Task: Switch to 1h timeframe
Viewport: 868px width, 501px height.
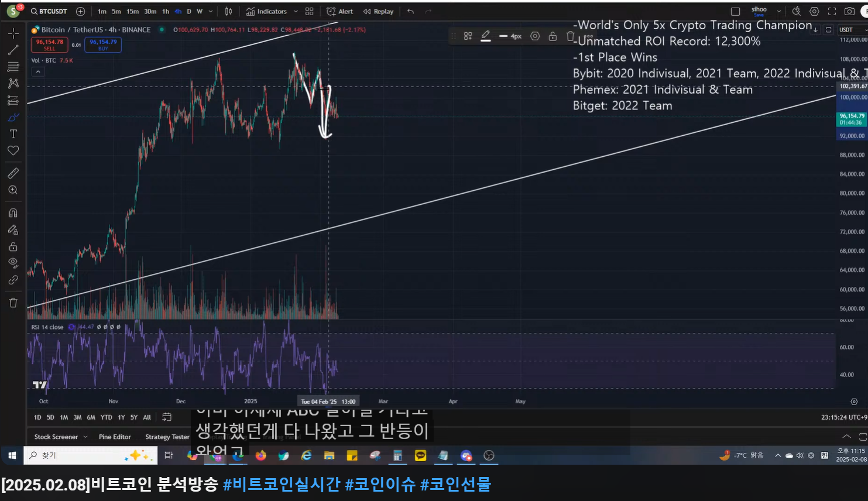Action: point(166,11)
